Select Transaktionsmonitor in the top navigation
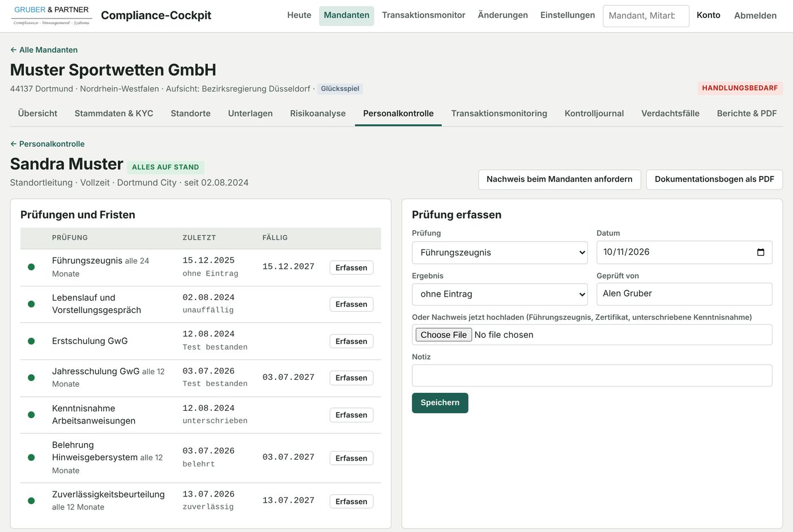The height and width of the screenshot is (532, 793). [x=424, y=15]
